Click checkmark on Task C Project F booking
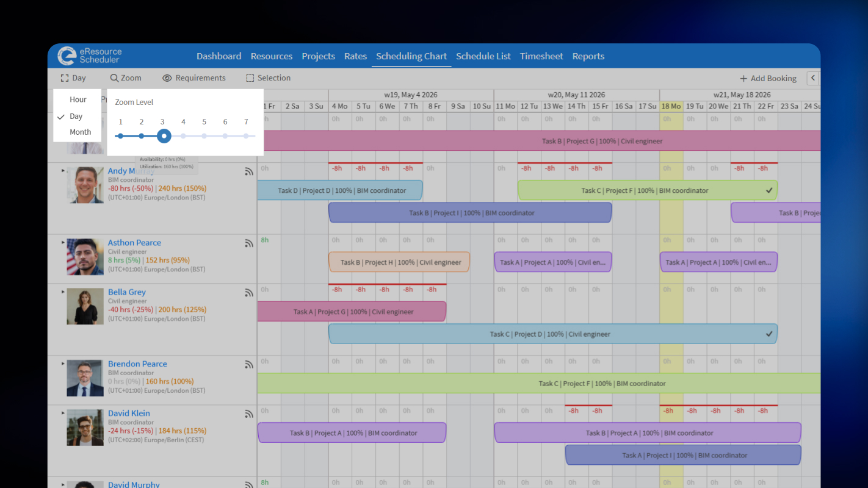 769,190
